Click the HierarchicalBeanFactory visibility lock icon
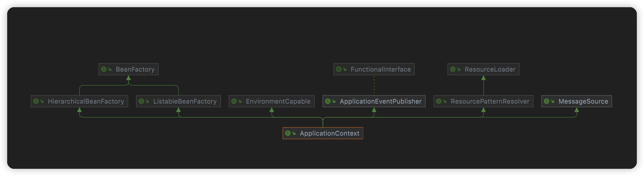The width and height of the screenshot is (644, 176). pos(42,101)
